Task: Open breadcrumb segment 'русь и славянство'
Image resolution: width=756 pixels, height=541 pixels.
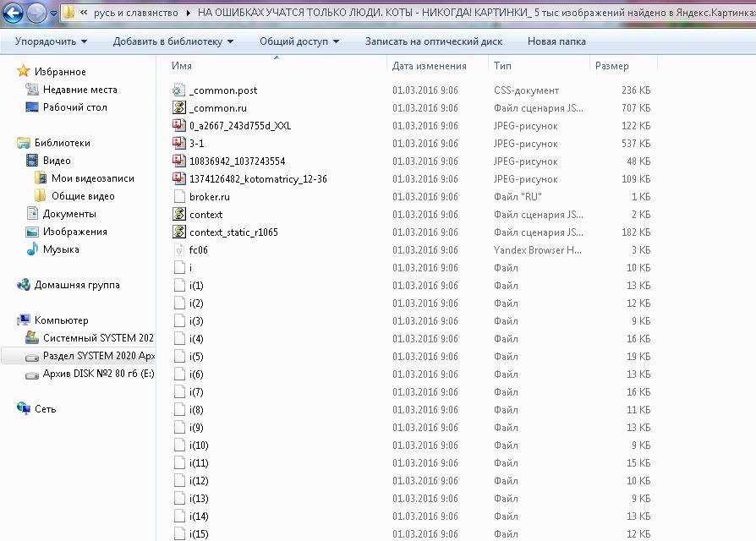Action: 136,13
